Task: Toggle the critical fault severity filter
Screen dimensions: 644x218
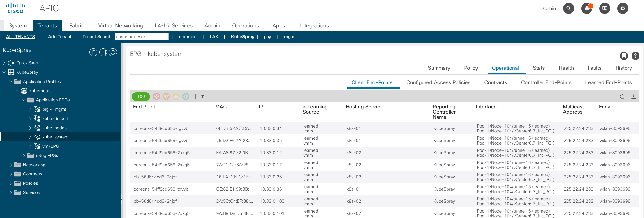Action: [x=156, y=97]
